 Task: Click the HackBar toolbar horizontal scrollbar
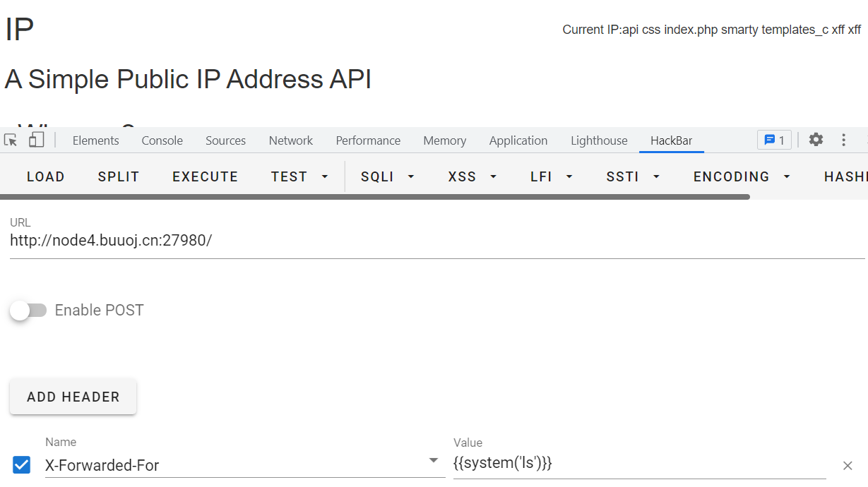coord(375,197)
